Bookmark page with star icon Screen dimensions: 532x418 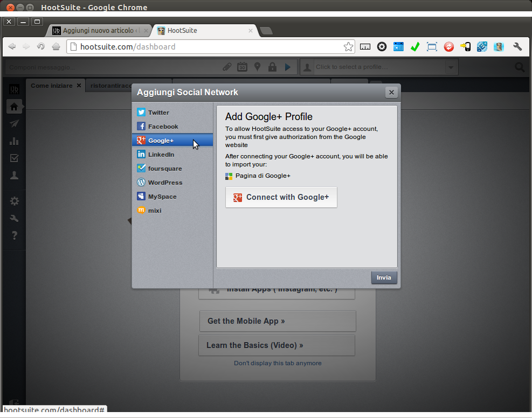[x=348, y=47]
